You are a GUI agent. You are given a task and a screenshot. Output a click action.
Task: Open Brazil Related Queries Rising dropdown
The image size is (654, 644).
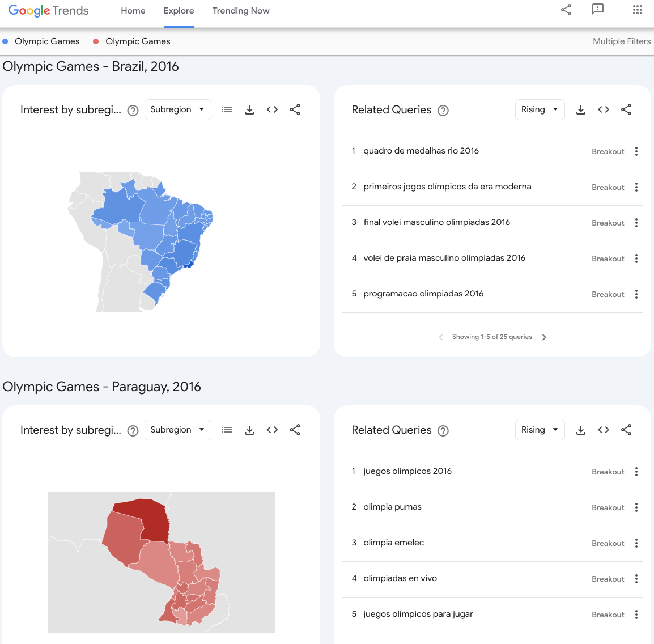[540, 110]
